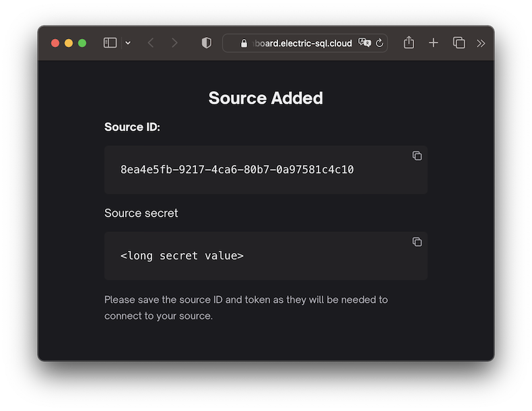
Task: Expand the toolbar overflow chevrons
Action: point(480,43)
